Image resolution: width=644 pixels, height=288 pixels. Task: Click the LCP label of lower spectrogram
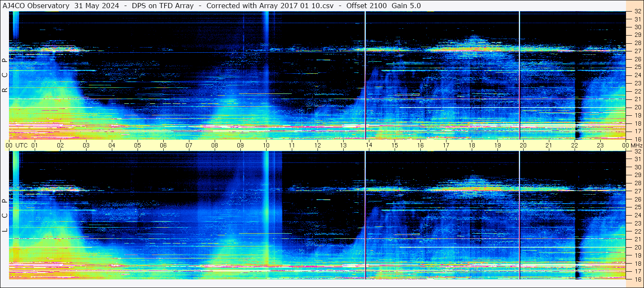point(5,216)
